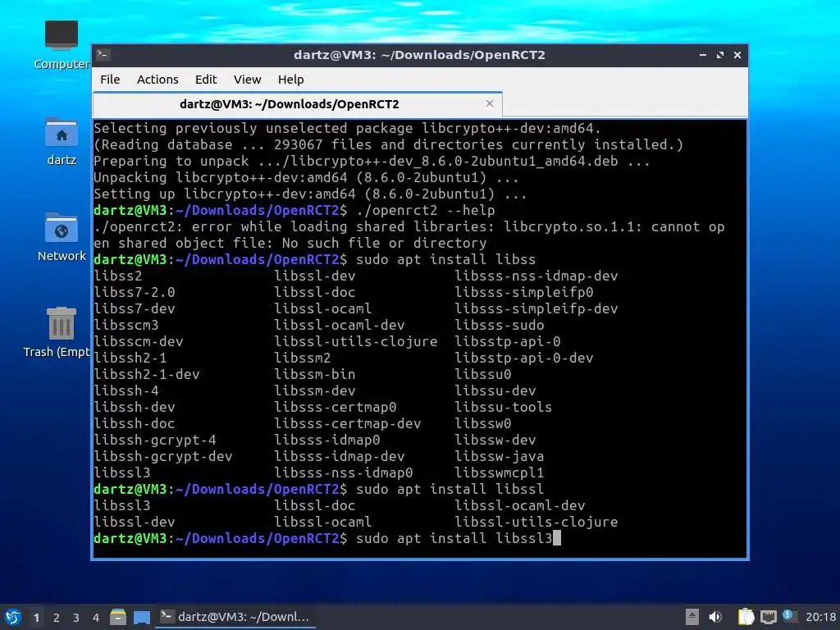The height and width of the screenshot is (630, 840).
Task: Click 'libssh-gcrypt-dev' in the completion list
Action: tap(163, 456)
